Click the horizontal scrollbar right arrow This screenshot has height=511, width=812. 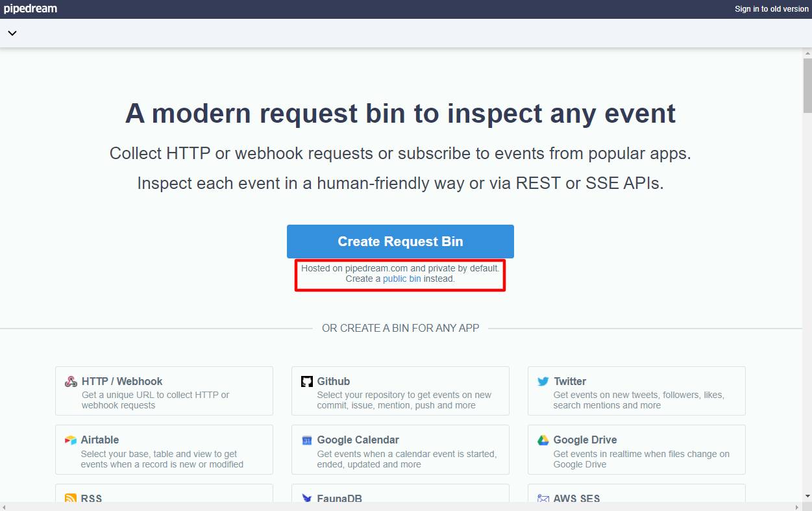pos(798,506)
